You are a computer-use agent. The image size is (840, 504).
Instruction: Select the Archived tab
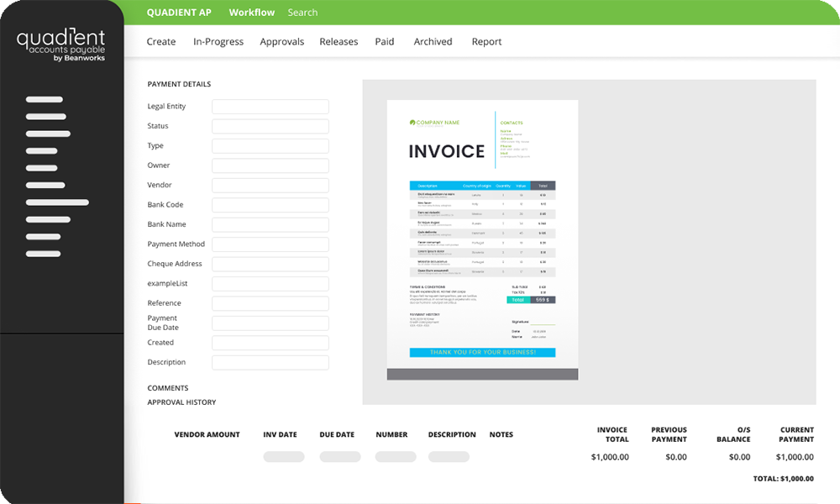433,42
